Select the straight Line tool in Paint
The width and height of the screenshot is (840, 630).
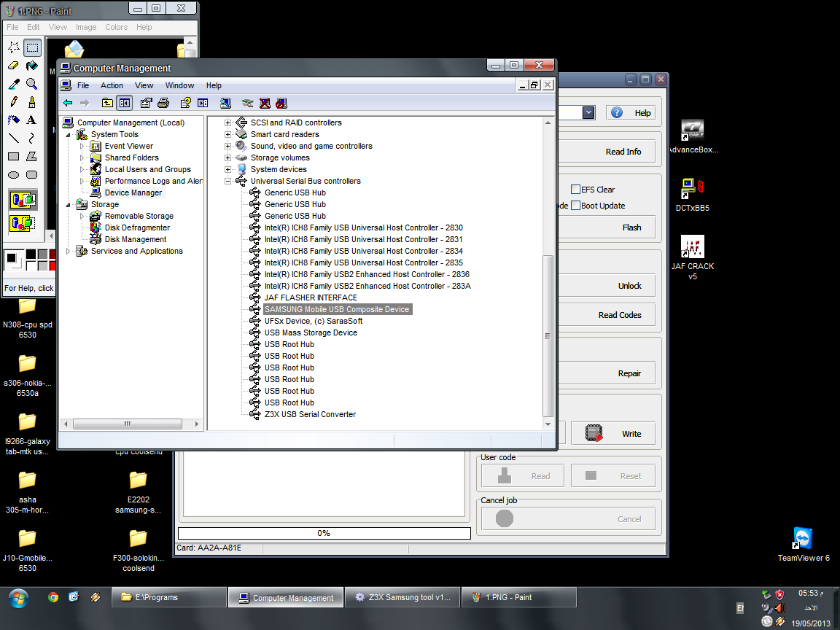(14, 139)
